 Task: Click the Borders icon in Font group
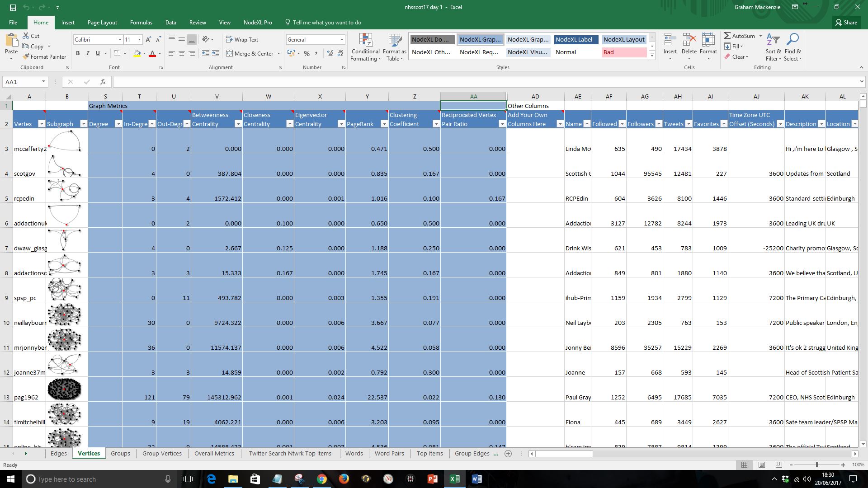[x=117, y=53]
